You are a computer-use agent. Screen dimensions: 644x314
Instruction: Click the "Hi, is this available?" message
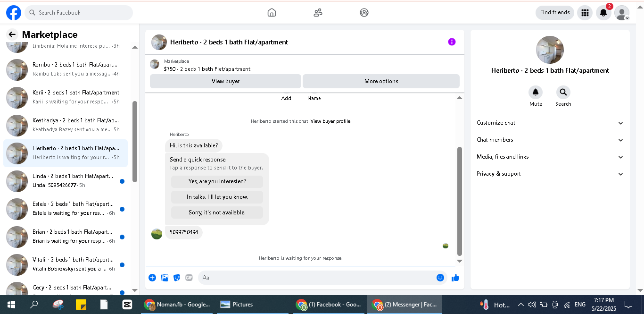coord(194,145)
